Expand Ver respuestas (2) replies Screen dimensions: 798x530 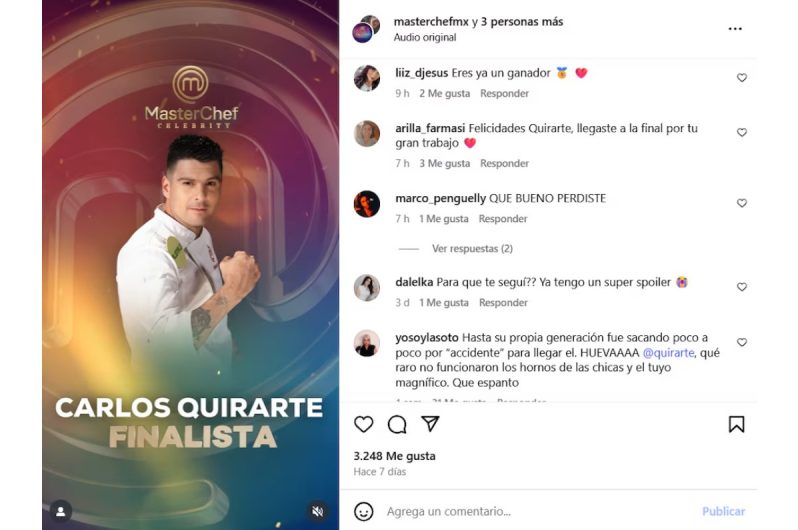point(472,248)
